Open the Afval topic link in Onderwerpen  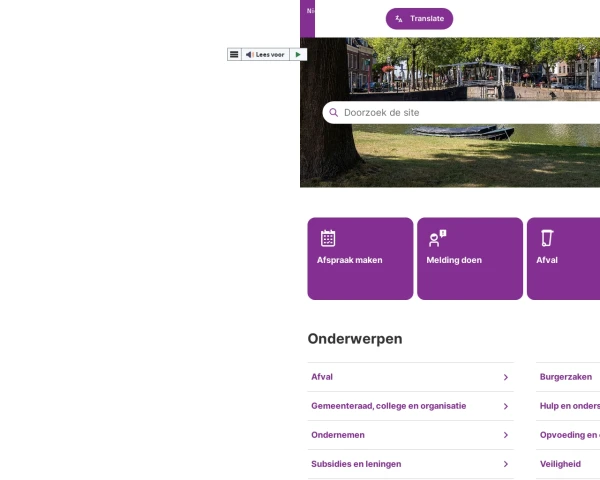[x=323, y=377]
